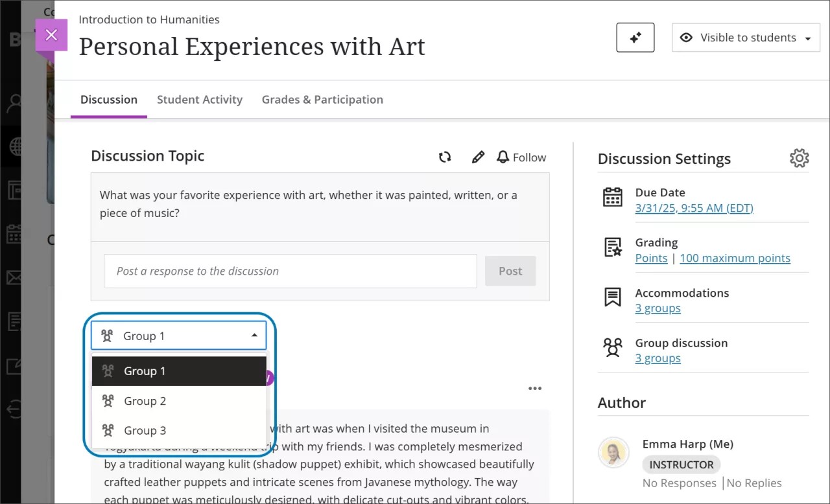
Task: Open the Accommodations 3 groups link
Action: 658,308
